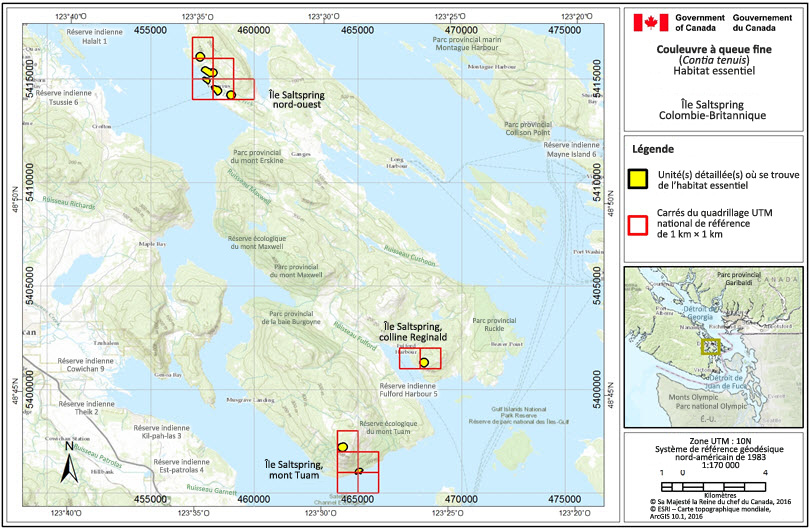This screenshot has width=809, height=529.
Task: Select the "Zone UTM : 10N" text
Action: (712, 441)
